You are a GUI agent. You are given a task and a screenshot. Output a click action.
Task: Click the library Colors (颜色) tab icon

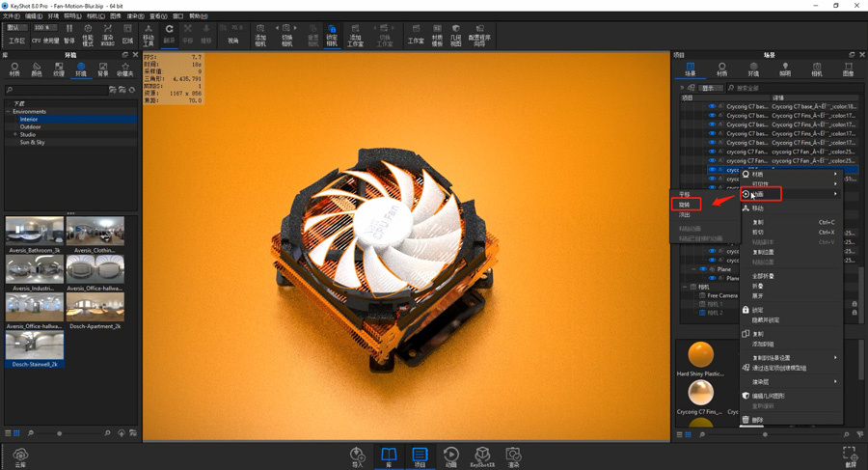pyautogui.click(x=37, y=69)
